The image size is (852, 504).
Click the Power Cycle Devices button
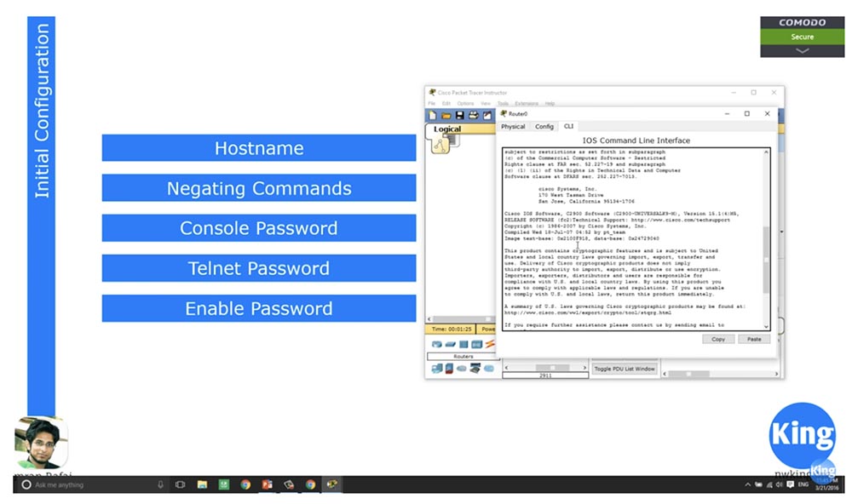[487, 329]
